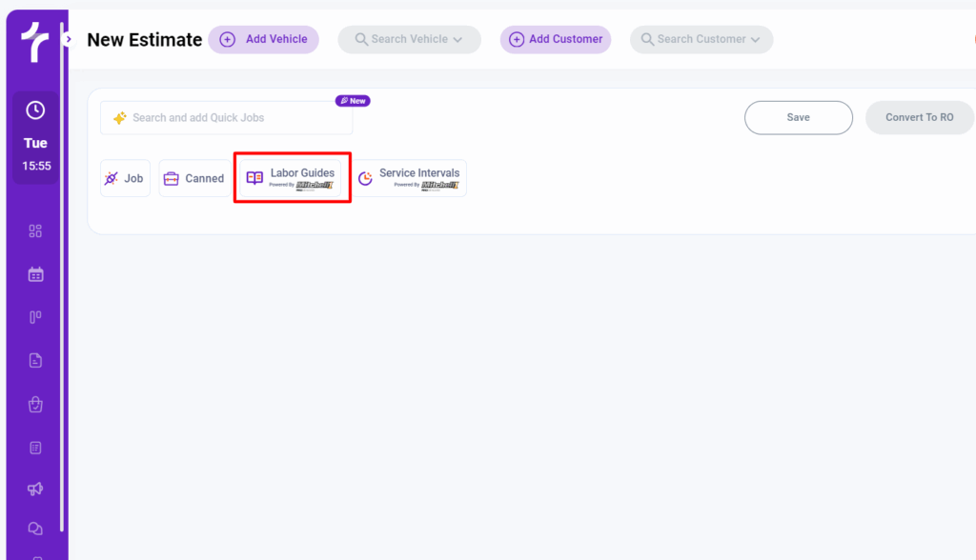Image resolution: width=976 pixels, height=560 pixels.
Task: Click the app logo in the sidebar
Action: coord(35,42)
